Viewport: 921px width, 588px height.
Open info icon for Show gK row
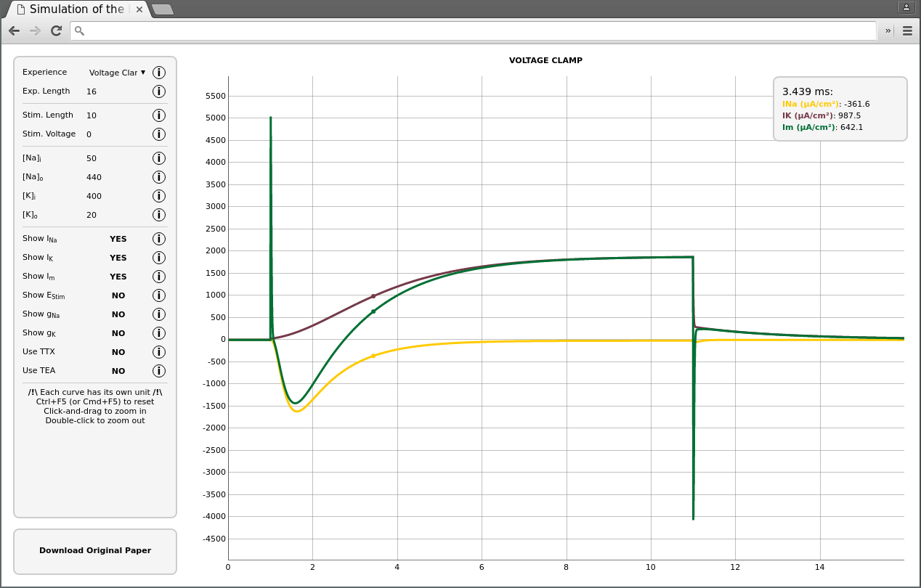click(x=159, y=333)
